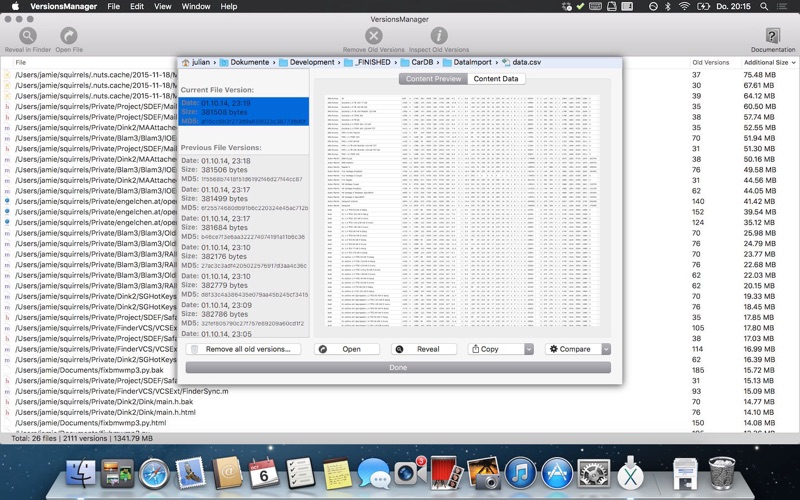The image size is (800, 500).
Task: Select previous version dated 01.10.14, 23:09
Action: pos(244,314)
